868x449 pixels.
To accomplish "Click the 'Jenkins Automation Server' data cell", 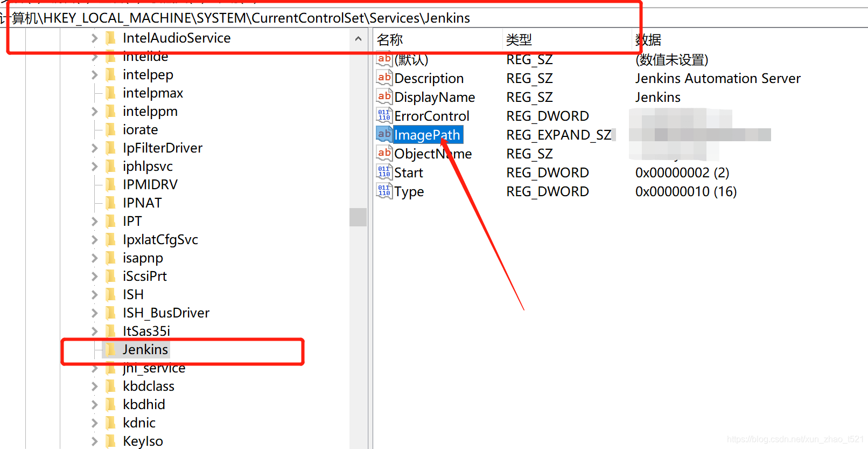I will (x=718, y=78).
